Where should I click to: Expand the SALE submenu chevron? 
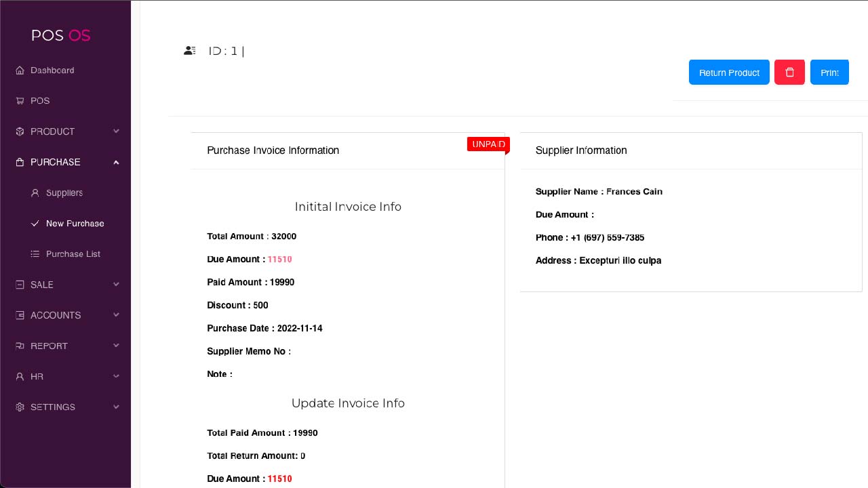pyautogui.click(x=116, y=285)
